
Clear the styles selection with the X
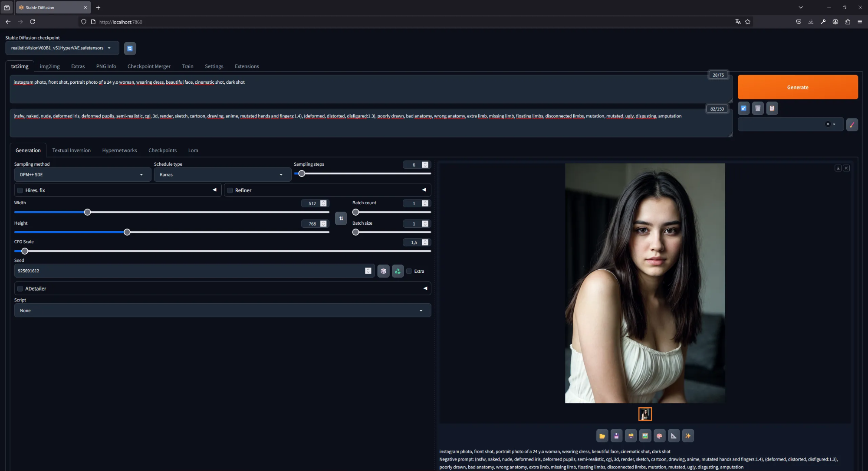[x=828, y=124]
